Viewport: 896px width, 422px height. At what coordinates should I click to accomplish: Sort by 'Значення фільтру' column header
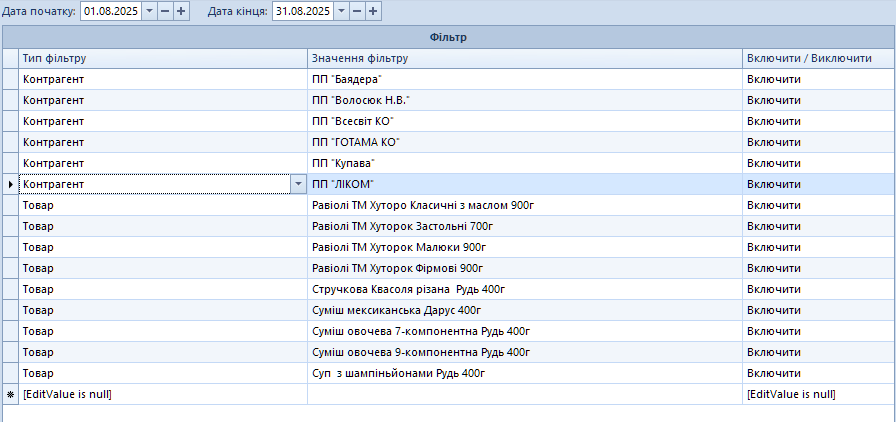click(x=524, y=58)
